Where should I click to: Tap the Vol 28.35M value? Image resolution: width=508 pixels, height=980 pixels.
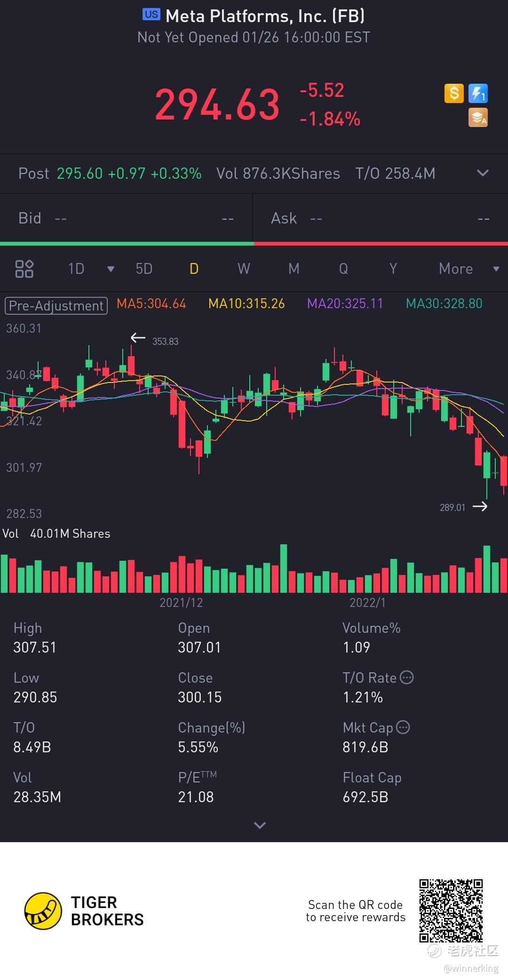[x=37, y=797]
